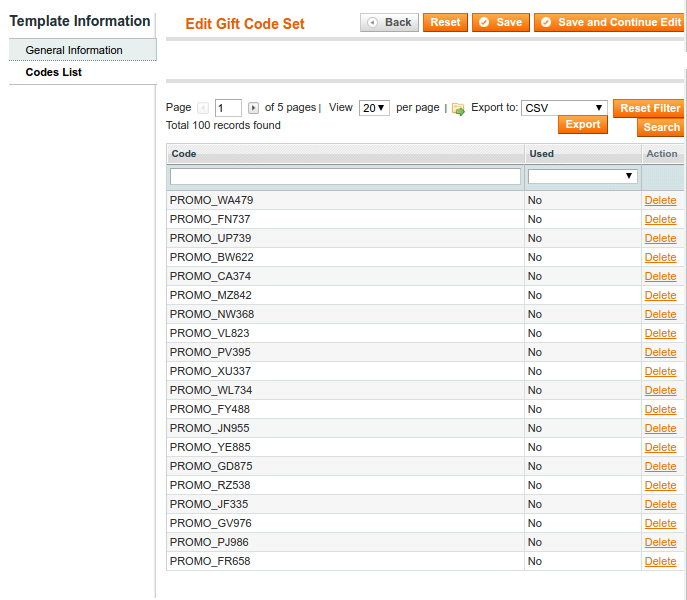Click the previous page arrow icon

pos(203,108)
